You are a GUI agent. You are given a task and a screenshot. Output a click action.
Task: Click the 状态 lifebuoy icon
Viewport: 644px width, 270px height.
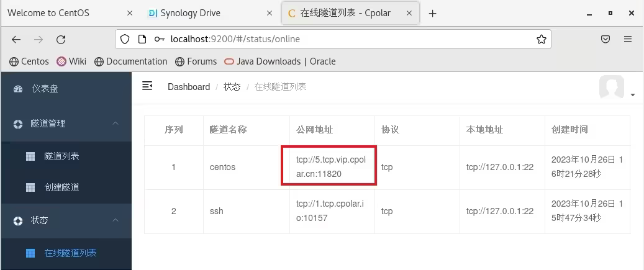17,221
